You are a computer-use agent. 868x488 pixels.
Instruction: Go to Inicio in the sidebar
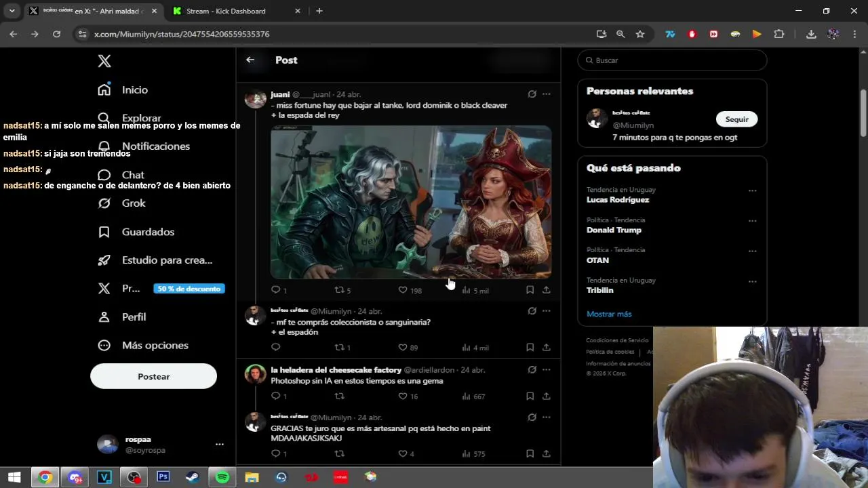(123, 89)
